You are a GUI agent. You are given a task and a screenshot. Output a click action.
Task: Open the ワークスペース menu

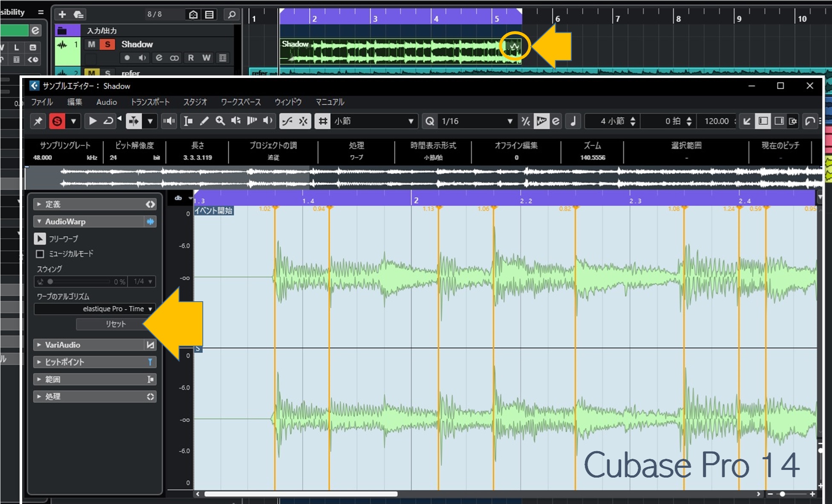click(x=241, y=102)
